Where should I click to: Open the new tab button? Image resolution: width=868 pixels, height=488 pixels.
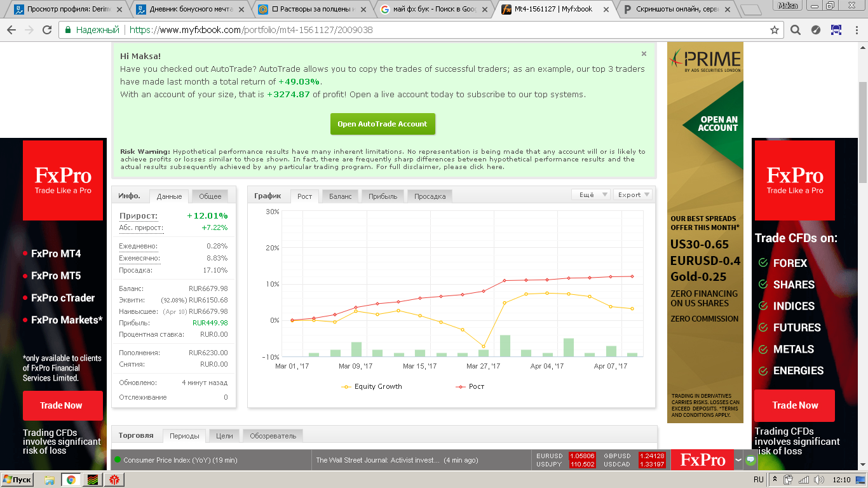(750, 10)
